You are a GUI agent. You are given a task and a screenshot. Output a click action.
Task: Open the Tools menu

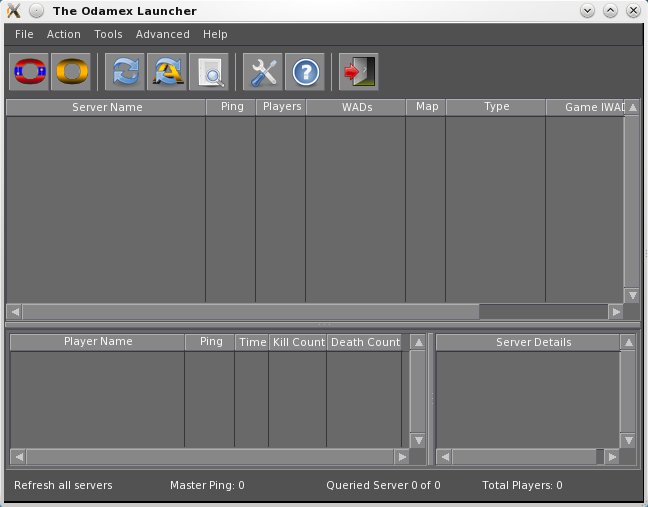point(108,34)
